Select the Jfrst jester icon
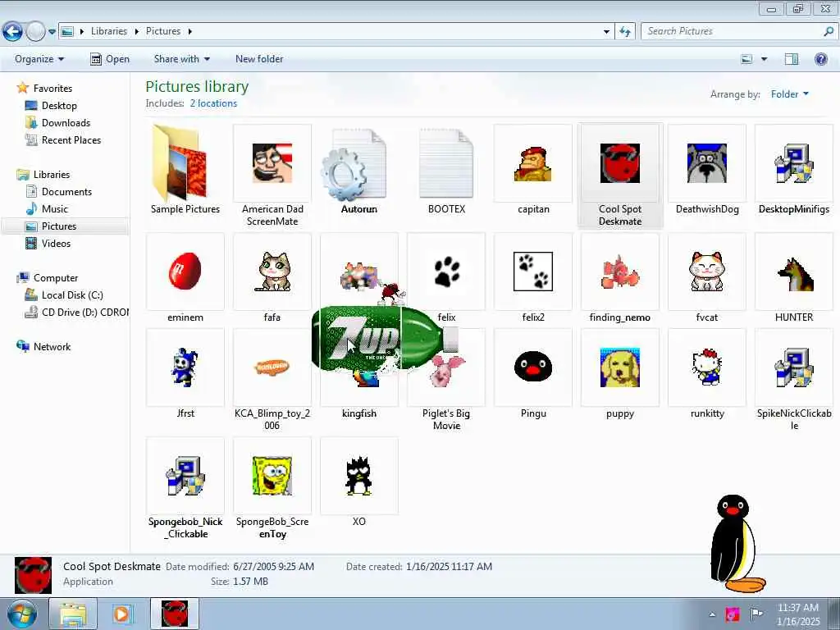Image resolution: width=840 pixels, height=630 pixels. coord(185,367)
